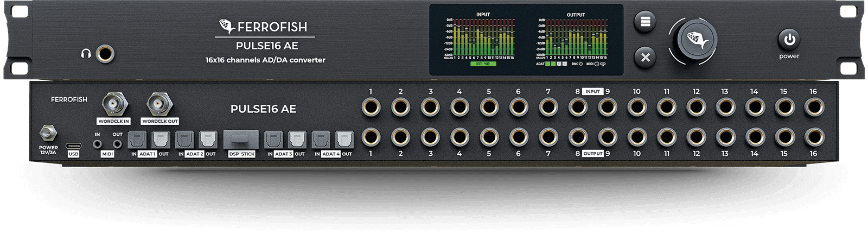Click the Ferrofish logo on front panel

pos(264,27)
